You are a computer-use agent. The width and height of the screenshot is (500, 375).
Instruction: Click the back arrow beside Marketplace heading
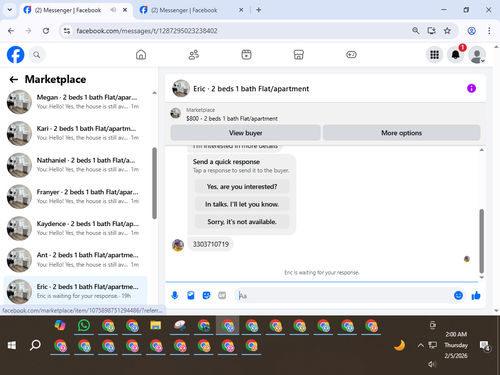point(14,79)
